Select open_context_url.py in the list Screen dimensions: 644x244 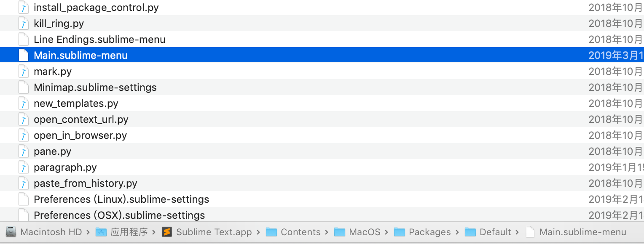(x=322, y=119)
